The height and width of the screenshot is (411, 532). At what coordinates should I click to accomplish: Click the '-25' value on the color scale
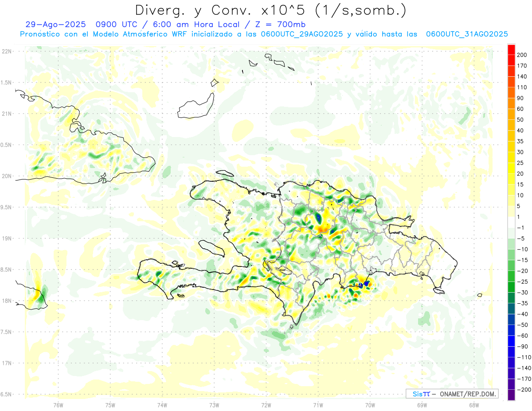click(523, 282)
